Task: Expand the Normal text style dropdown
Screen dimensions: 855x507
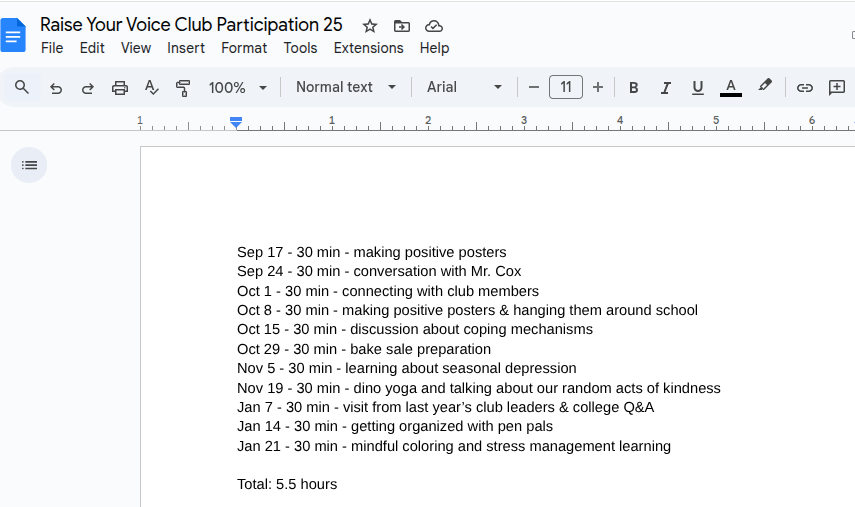Action: tap(346, 87)
